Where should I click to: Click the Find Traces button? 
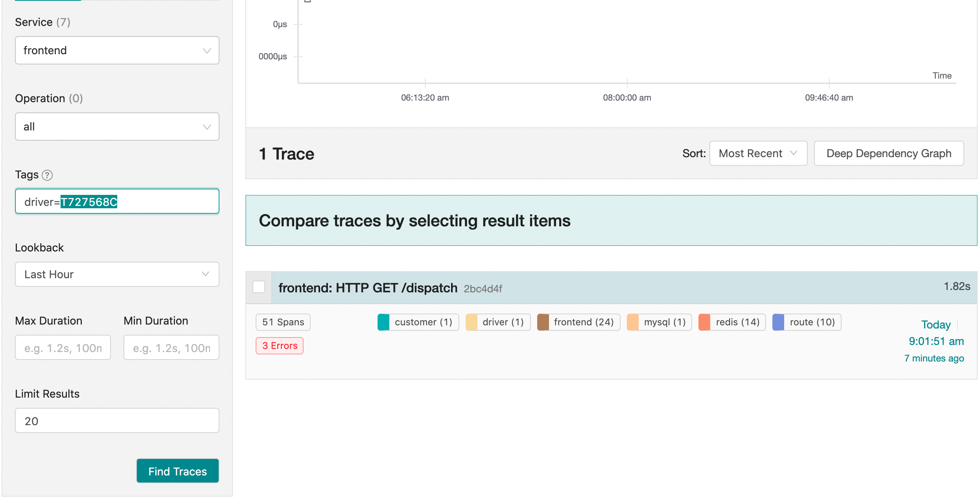177,471
